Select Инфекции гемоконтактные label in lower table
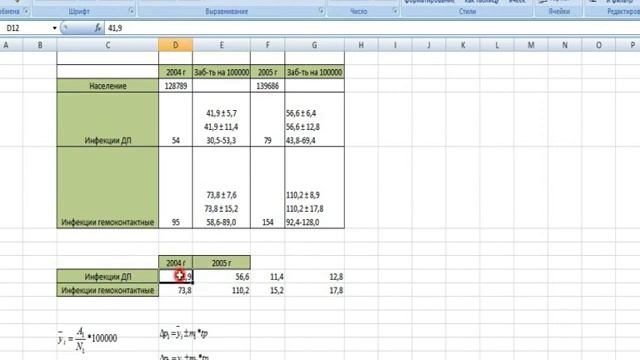The width and height of the screenshot is (640, 360). pos(108,290)
